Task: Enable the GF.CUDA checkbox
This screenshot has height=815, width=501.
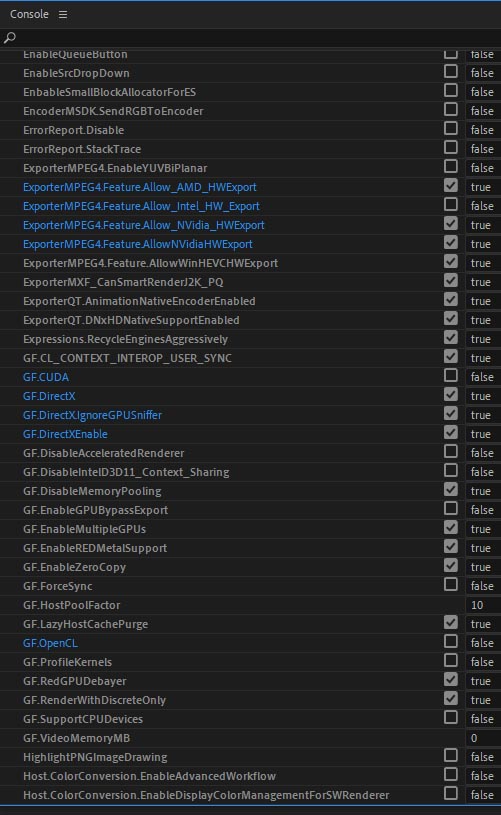Action: click(451, 375)
